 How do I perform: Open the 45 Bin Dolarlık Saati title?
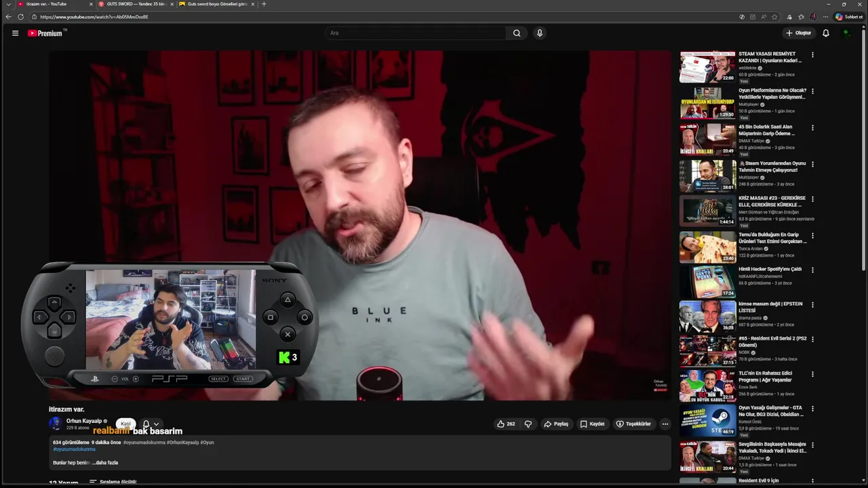click(766, 130)
